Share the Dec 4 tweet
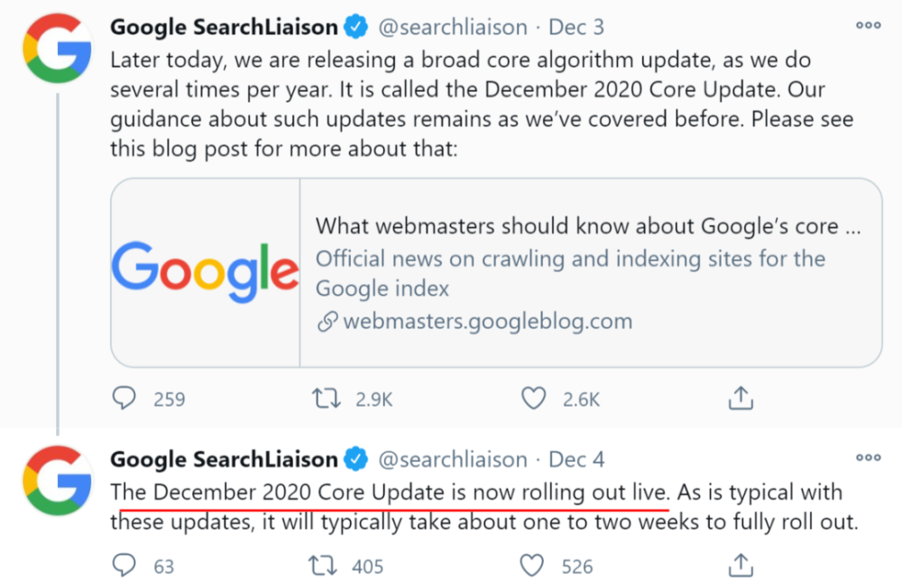Screen dimensions: 902x588 (x=741, y=565)
